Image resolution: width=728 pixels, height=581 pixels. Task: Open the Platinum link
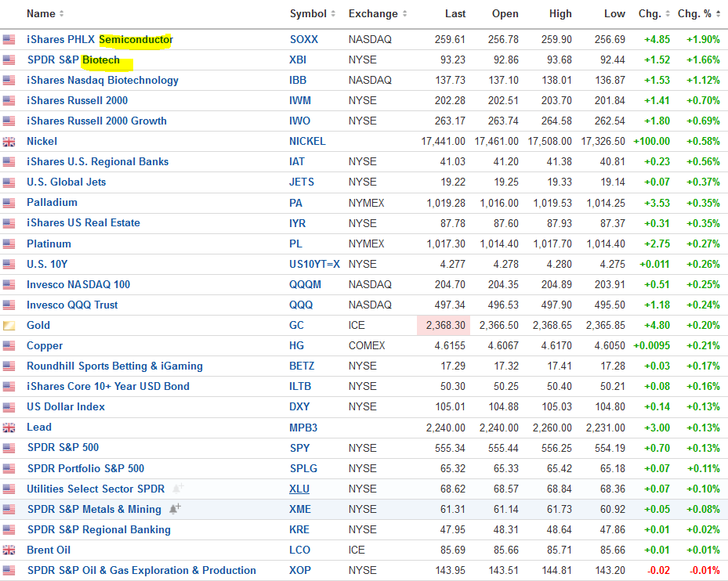(x=49, y=244)
